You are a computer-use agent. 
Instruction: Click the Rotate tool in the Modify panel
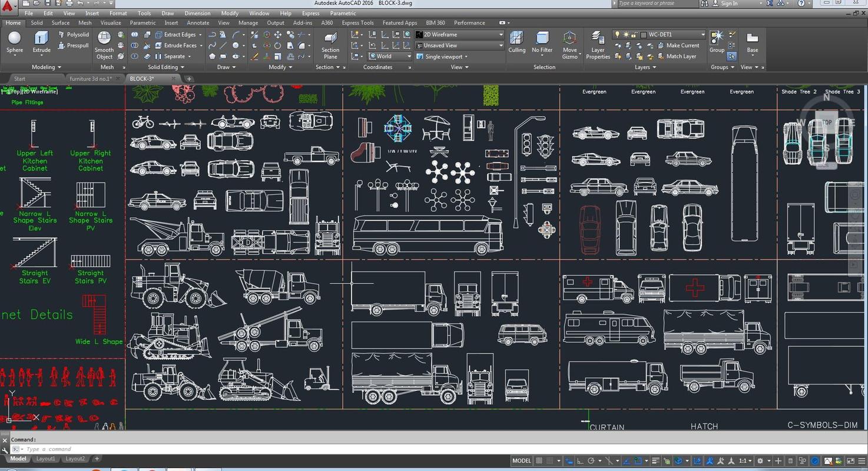277,45
